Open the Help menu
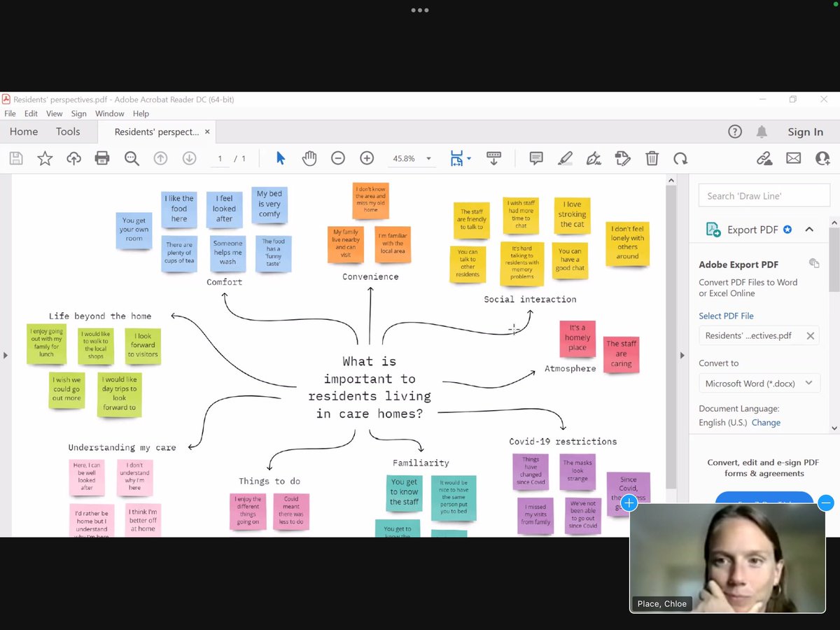Viewport: 840px width, 630px height. (x=141, y=113)
